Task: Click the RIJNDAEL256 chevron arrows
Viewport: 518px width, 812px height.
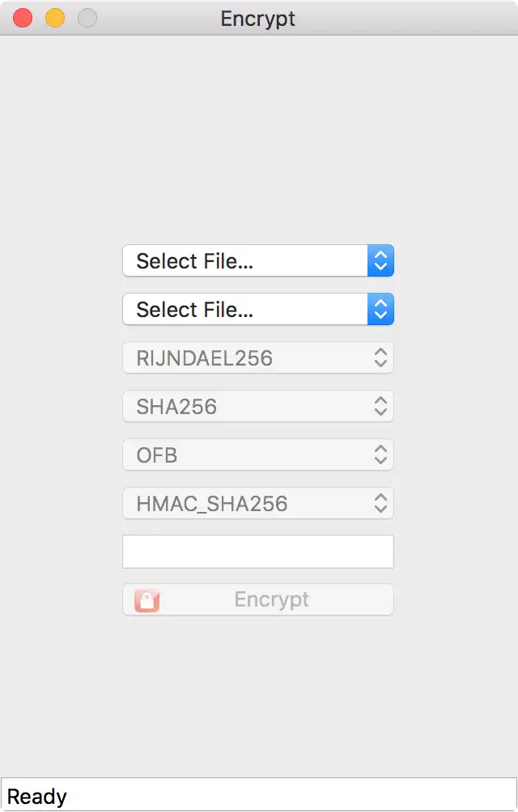Action: [x=380, y=358]
